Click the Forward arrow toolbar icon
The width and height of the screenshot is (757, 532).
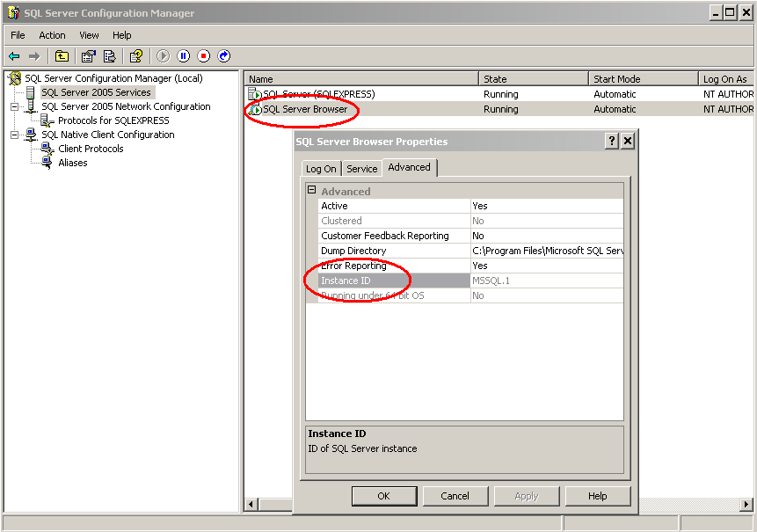coord(33,56)
